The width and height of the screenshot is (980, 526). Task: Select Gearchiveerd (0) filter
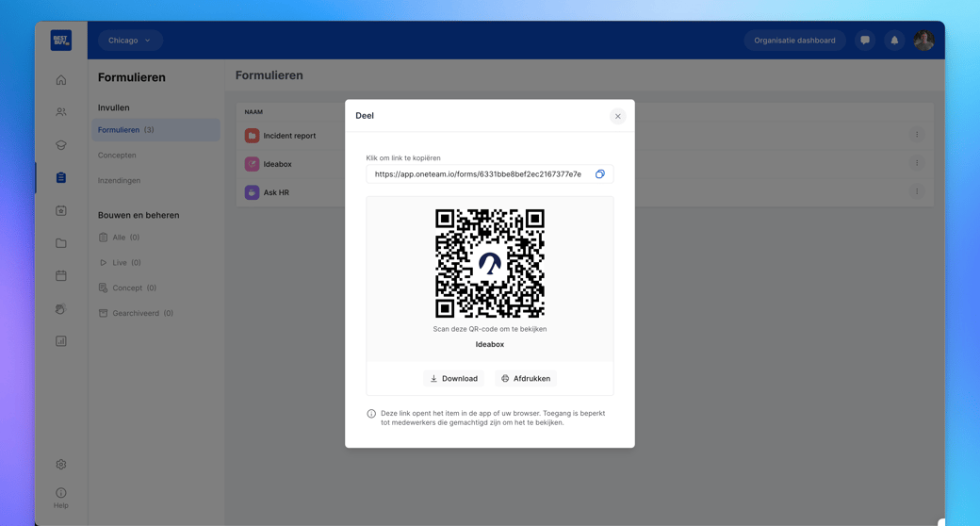pos(136,313)
